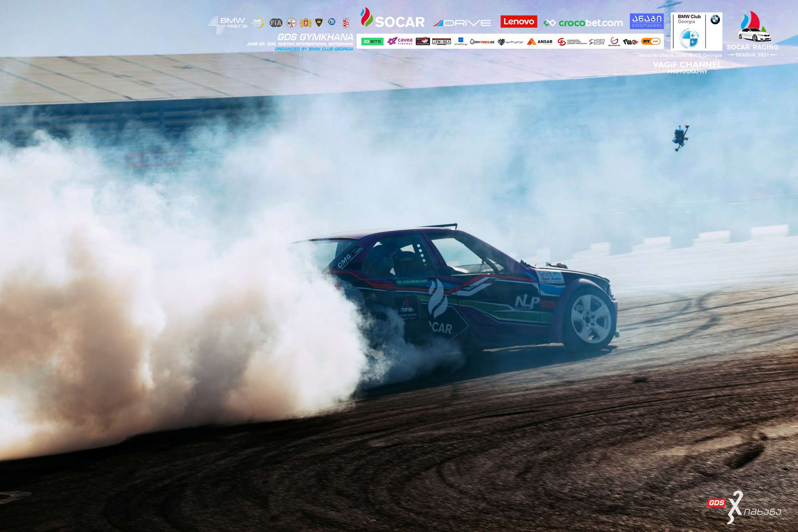Viewport: 798px width, 532px height.
Task: Select the Cavea Cinemas logo
Action: 400,41
